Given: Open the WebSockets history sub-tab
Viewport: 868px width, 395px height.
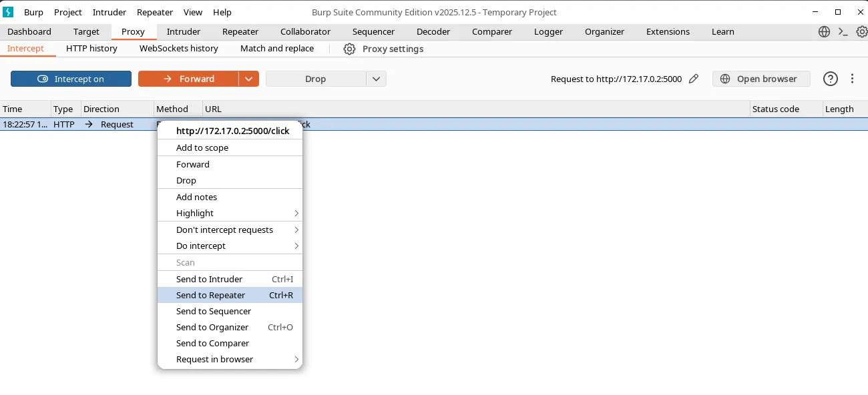Looking at the screenshot, I should point(179,49).
